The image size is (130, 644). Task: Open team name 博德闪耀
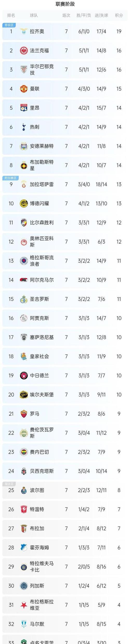click(x=40, y=204)
